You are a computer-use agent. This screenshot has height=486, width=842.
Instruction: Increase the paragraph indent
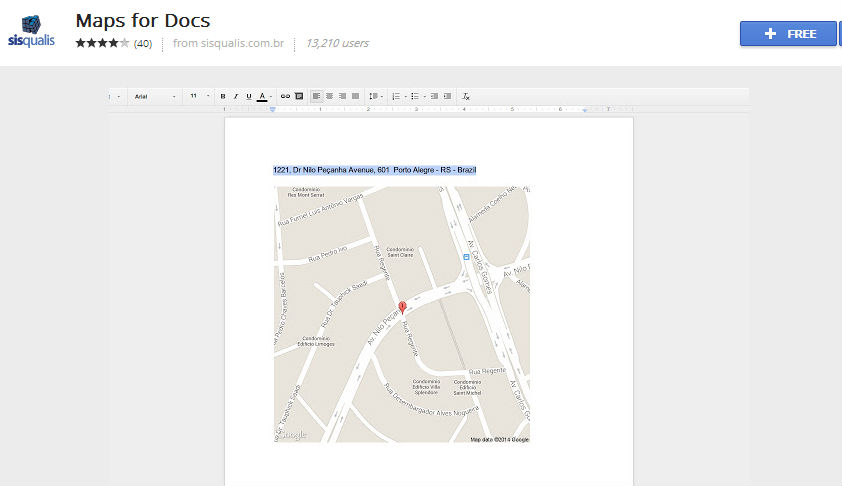[447, 97]
